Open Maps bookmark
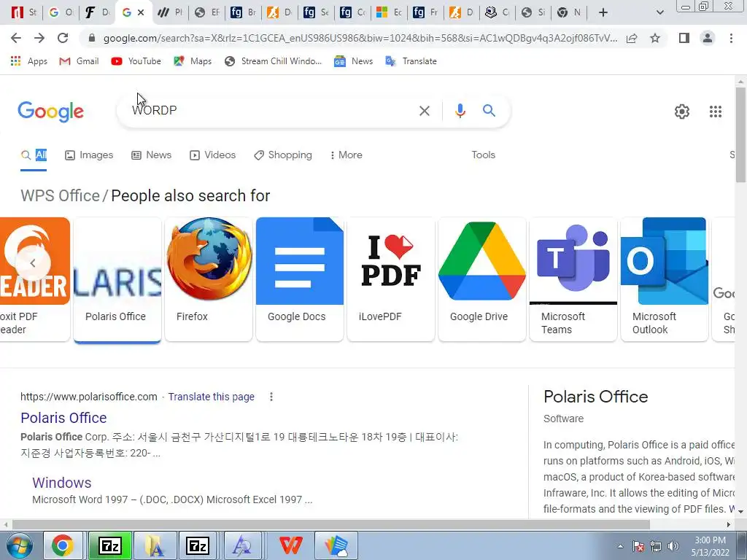Screen dimensions: 747x560 click(x=193, y=61)
